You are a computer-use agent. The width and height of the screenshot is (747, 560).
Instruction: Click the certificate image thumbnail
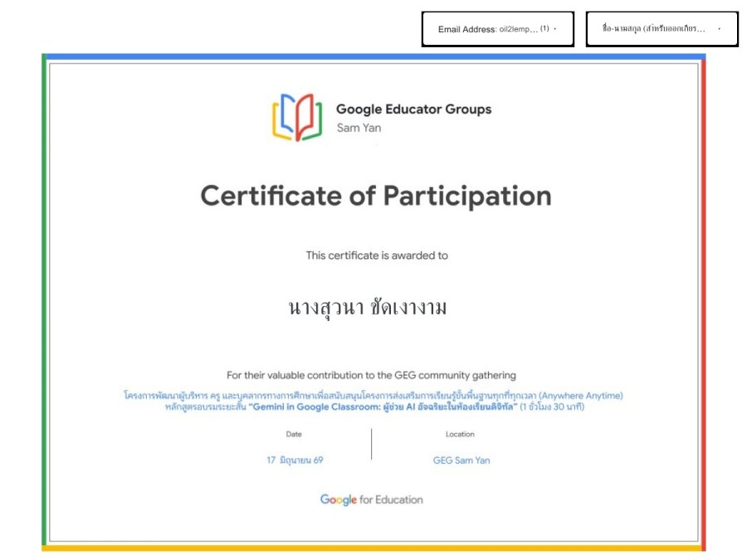(x=373, y=302)
